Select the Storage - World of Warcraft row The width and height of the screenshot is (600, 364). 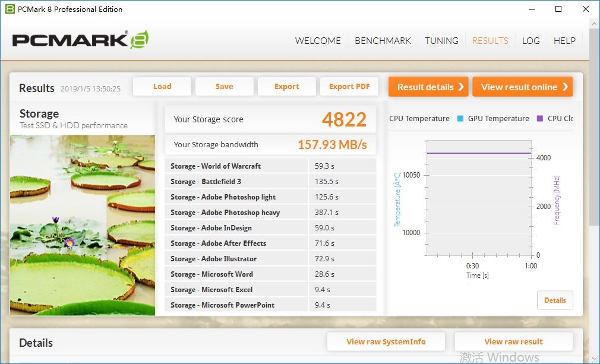(270, 166)
